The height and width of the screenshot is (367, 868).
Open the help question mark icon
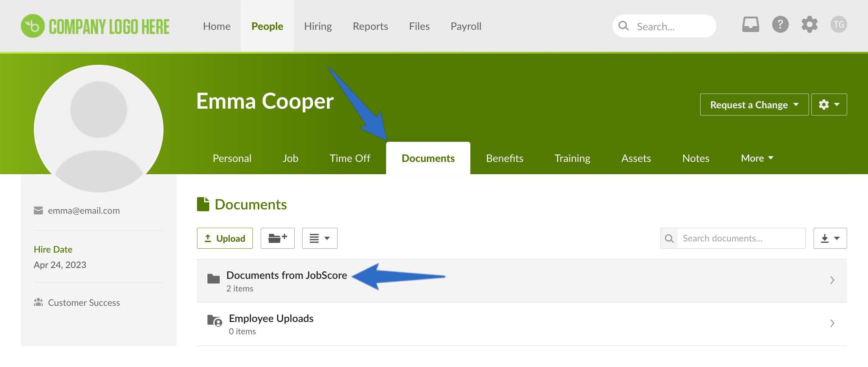tap(780, 24)
